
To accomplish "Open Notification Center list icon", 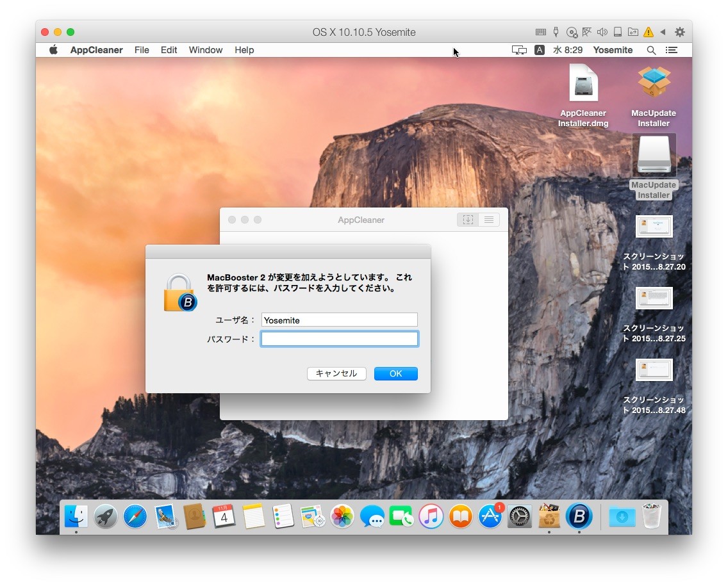I will click(672, 50).
